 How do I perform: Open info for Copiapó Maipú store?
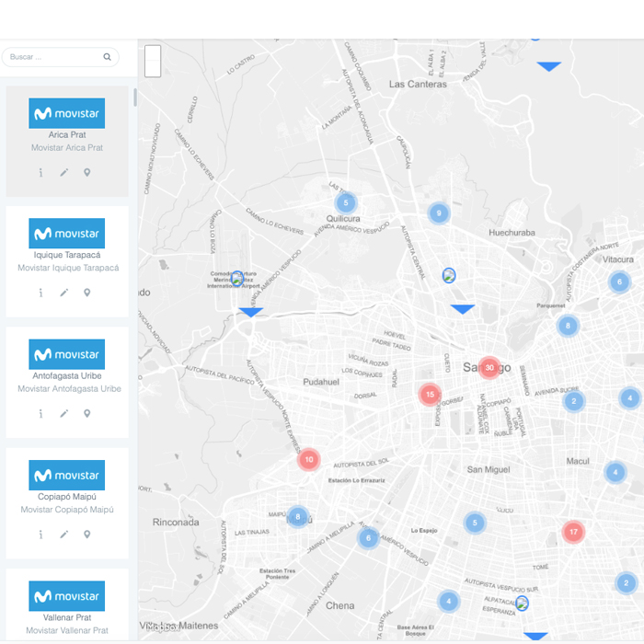pyautogui.click(x=40, y=535)
